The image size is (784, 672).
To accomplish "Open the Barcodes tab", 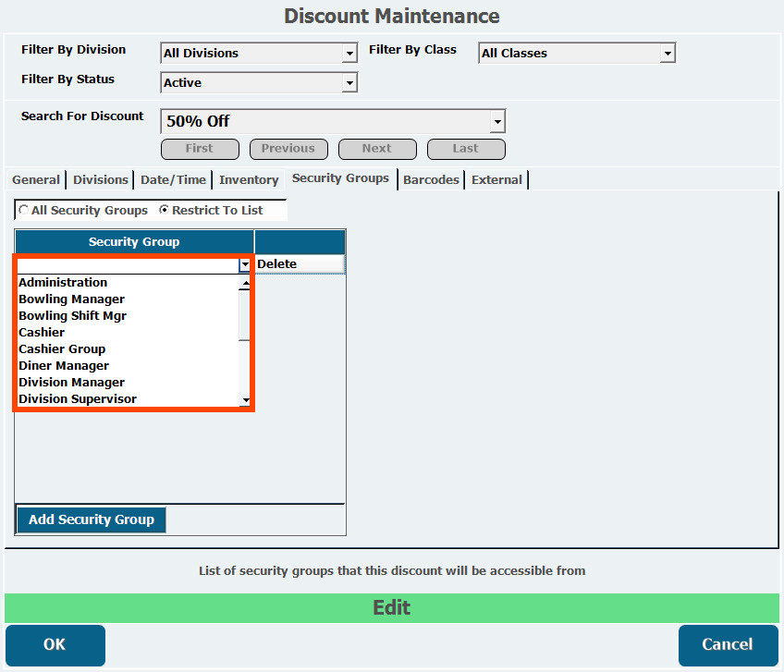I will click(x=431, y=179).
